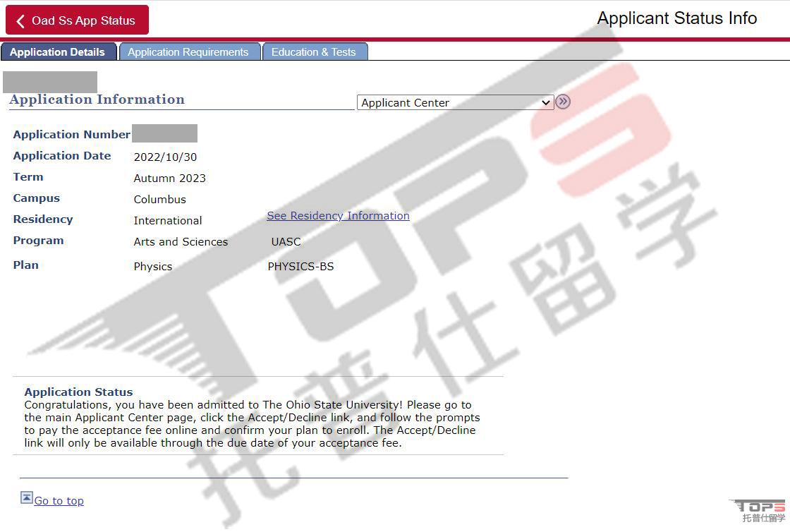Open the Application Details tab
Image resolution: width=790 pixels, height=532 pixels.
pyautogui.click(x=59, y=52)
